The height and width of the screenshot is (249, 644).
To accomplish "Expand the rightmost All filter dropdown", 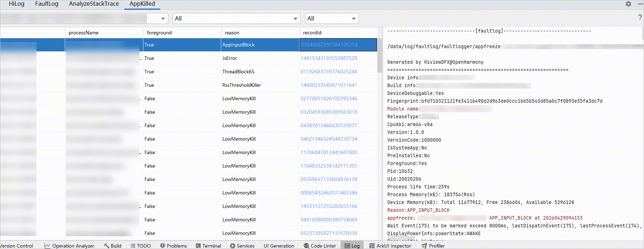I will coord(332,18).
